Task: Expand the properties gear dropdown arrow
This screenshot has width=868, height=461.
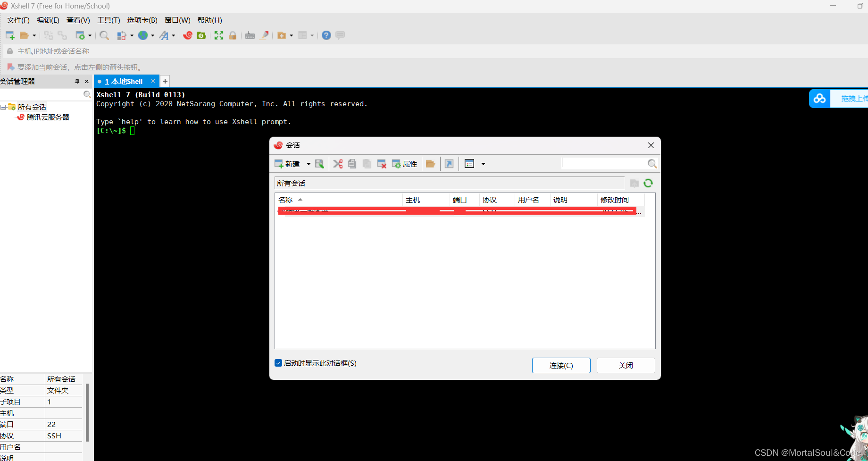Action: (90, 35)
